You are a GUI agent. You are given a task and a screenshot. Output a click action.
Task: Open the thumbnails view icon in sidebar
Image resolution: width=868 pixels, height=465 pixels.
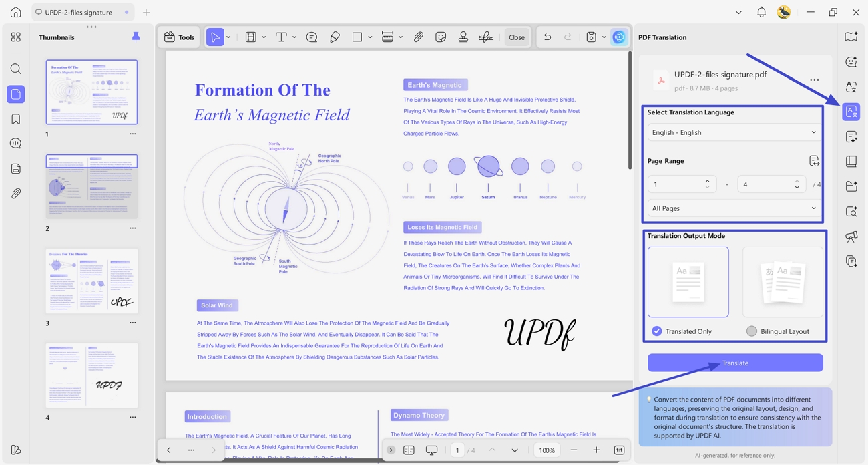click(16, 94)
